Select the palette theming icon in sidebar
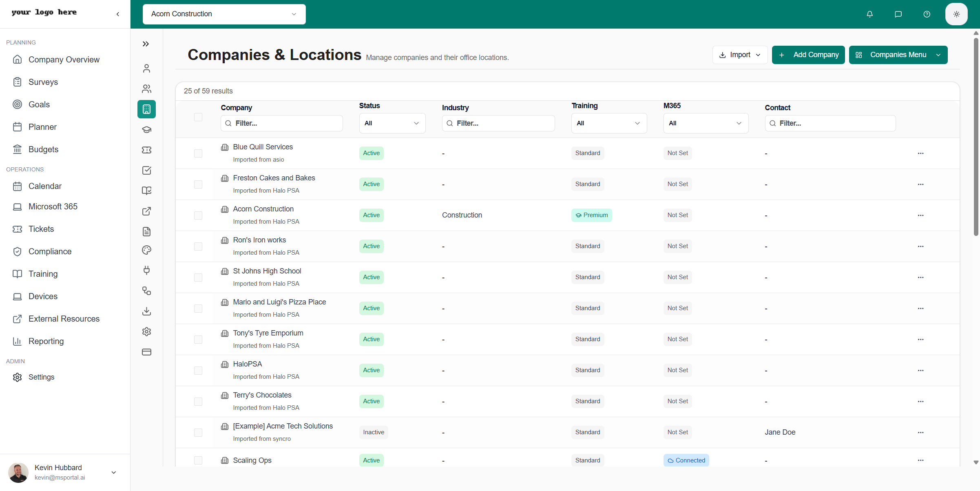Image resolution: width=980 pixels, height=491 pixels. tap(146, 250)
